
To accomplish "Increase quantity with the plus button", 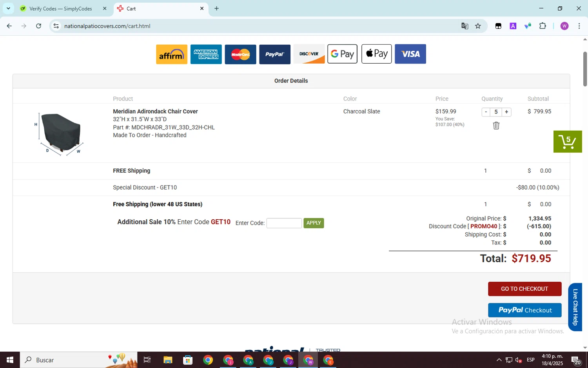I will (506, 112).
